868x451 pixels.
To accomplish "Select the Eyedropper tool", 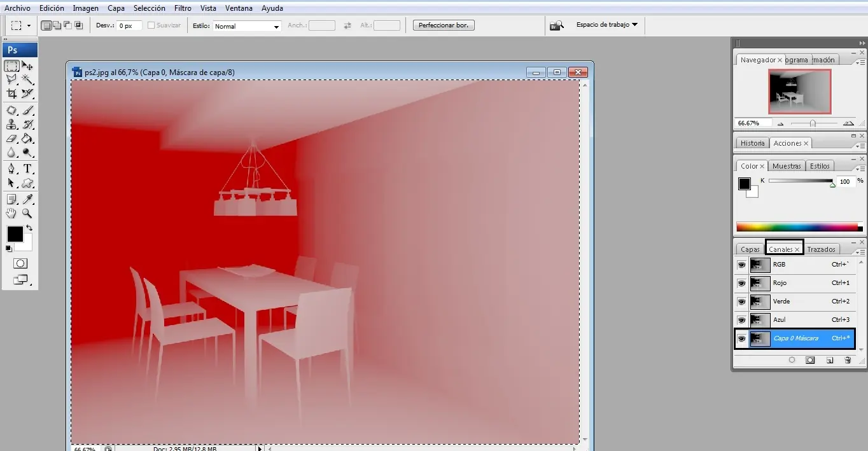I will point(27,200).
